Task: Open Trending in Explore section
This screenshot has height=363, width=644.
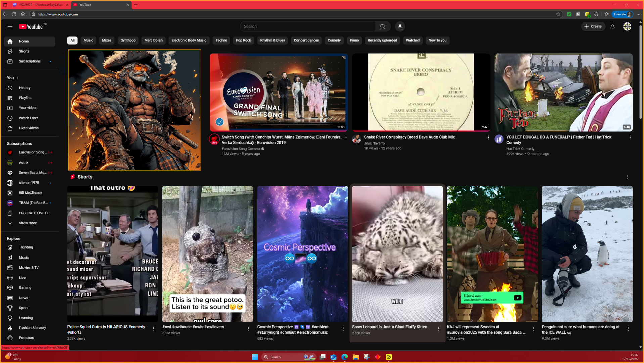Action: (x=26, y=247)
